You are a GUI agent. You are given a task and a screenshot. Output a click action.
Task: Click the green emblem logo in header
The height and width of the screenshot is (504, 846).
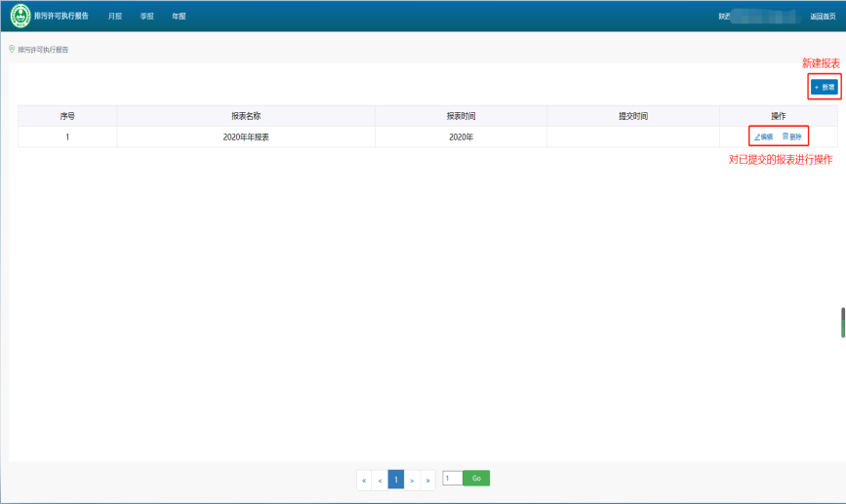coord(20,16)
